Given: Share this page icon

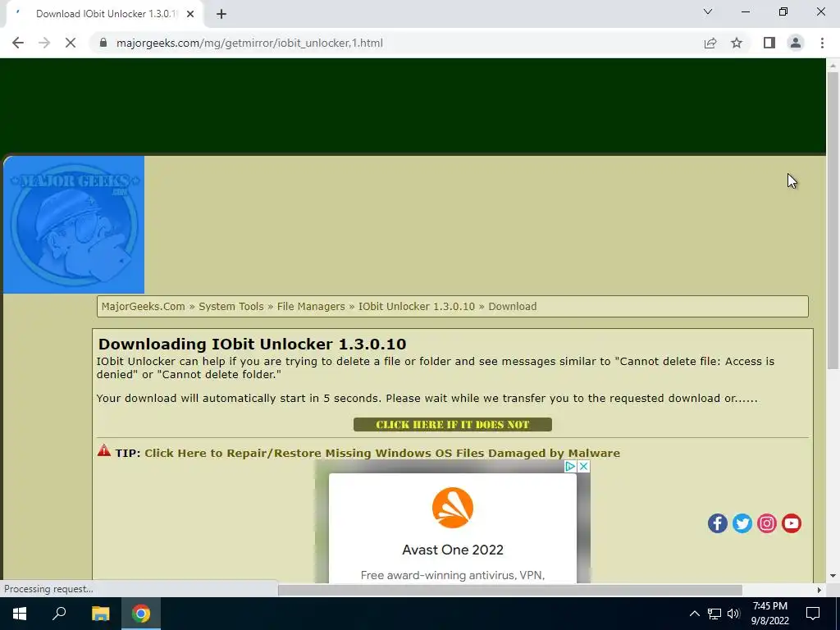Looking at the screenshot, I should pos(710,43).
